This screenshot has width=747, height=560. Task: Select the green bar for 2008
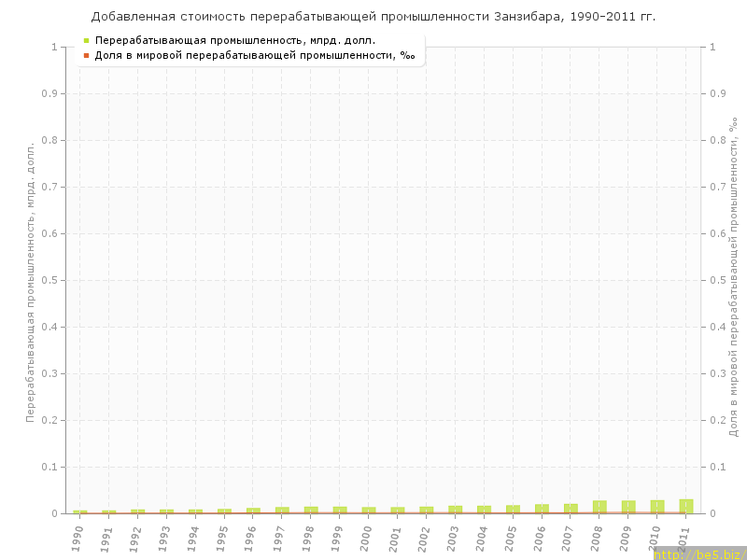[599, 507]
